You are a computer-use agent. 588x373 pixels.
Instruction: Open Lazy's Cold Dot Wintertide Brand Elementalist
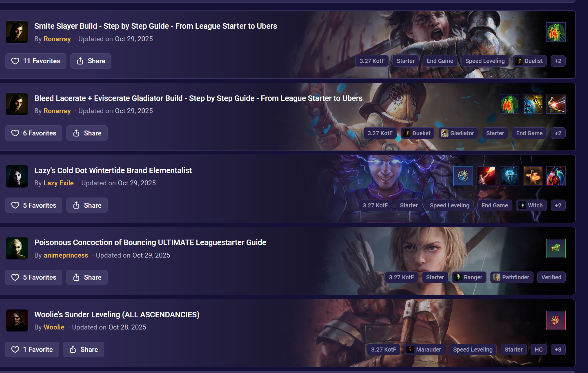click(x=113, y=171)
